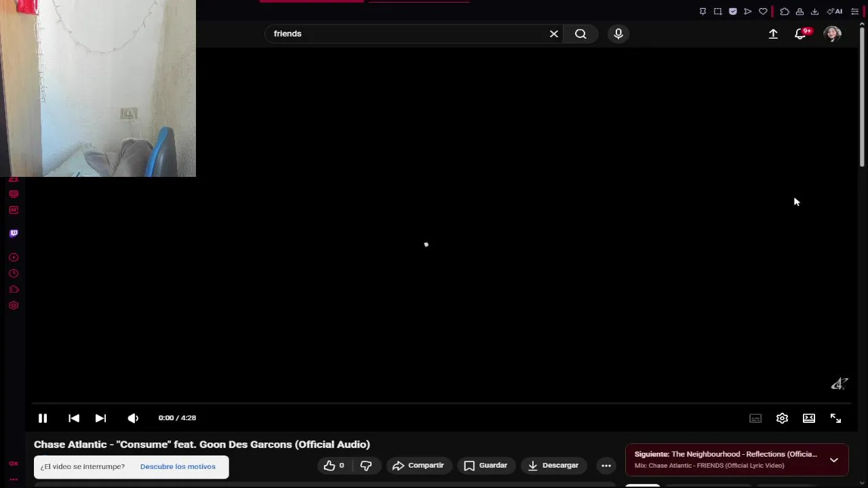Toggle theater mode in the player

tap(809, 418)
